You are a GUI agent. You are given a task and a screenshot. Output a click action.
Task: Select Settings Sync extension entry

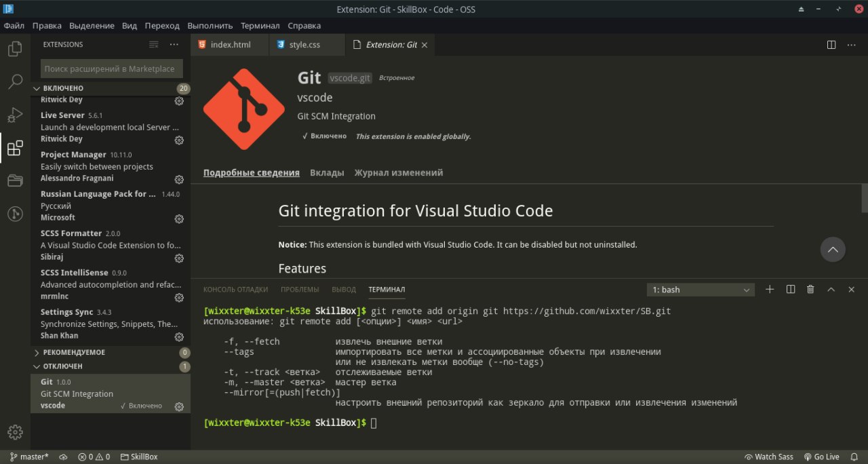point(111,324)
